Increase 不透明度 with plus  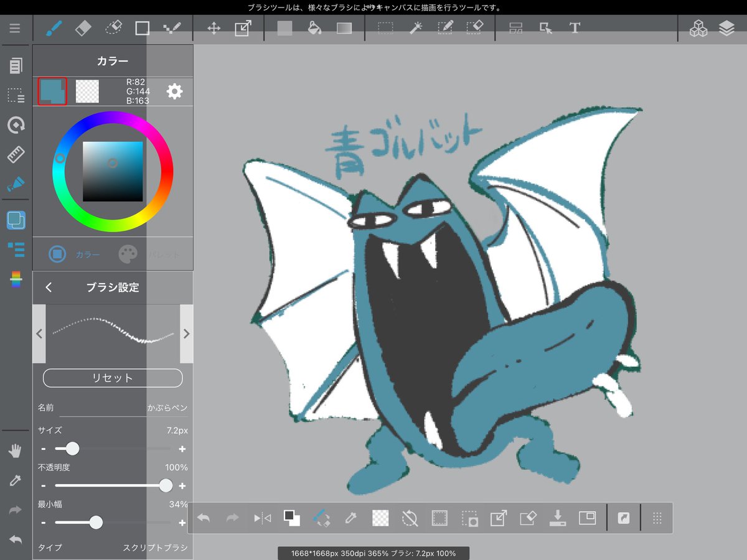[x=182, y=486]
